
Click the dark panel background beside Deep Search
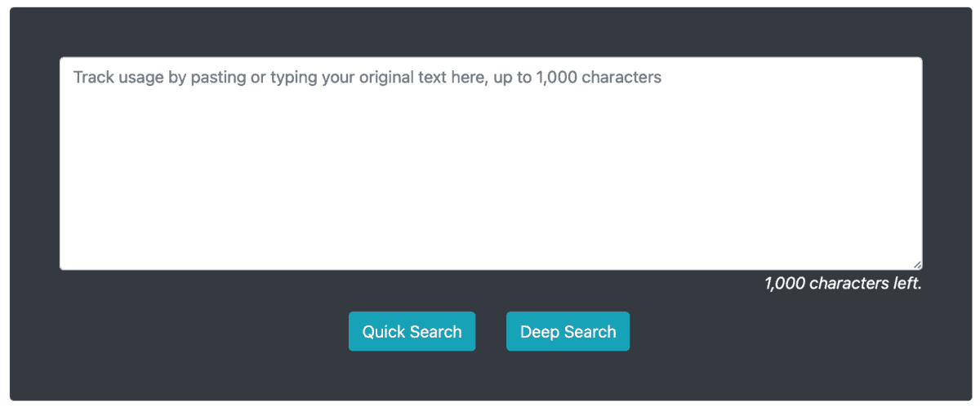[x=735, y=331]
